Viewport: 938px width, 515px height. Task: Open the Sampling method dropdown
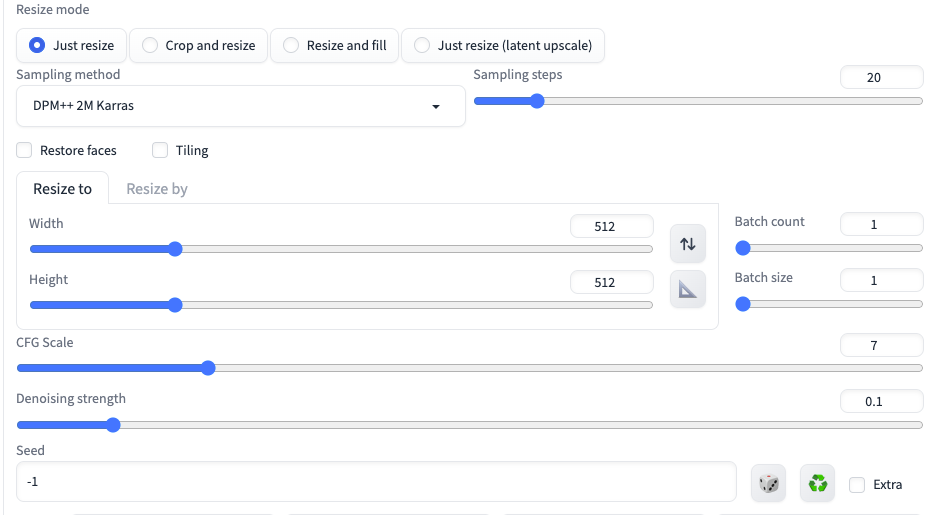(x=240, y=106)
